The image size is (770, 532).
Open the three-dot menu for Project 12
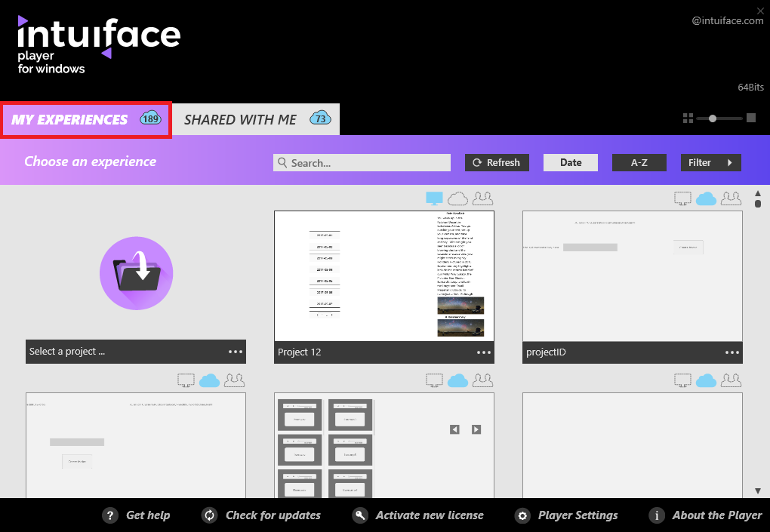coord(484,352)
